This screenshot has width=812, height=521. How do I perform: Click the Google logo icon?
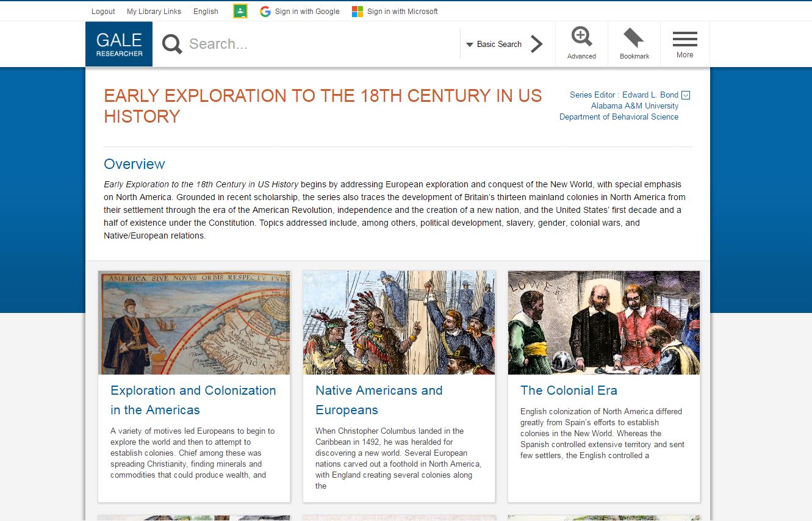tap(265, 11)
